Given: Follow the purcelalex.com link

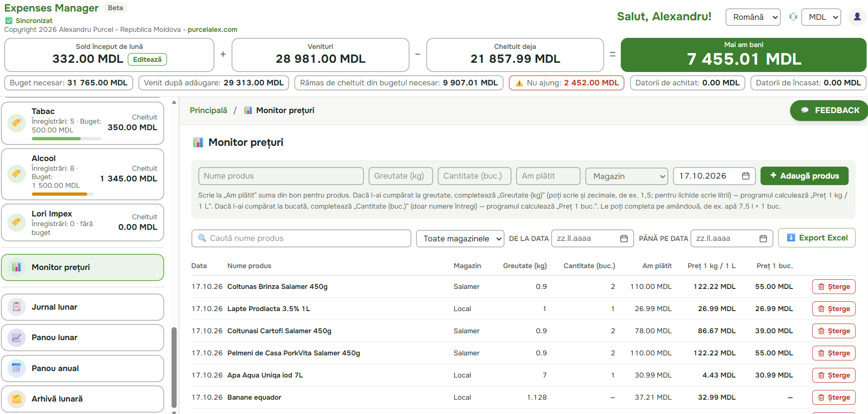Looking at the screenshot, I should (x=213, y=30).
